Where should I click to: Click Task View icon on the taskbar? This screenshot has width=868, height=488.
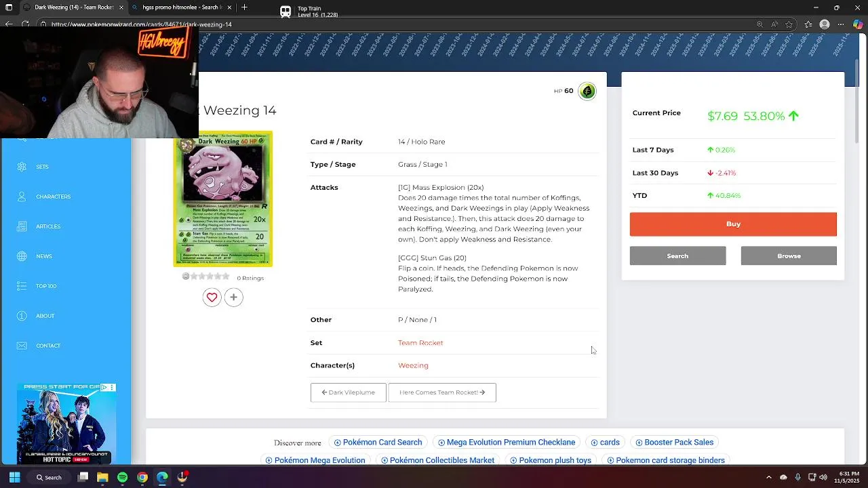[83, 477]
